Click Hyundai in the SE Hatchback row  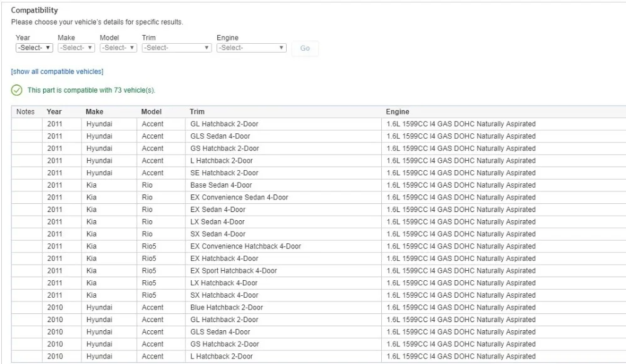point(99,173)
